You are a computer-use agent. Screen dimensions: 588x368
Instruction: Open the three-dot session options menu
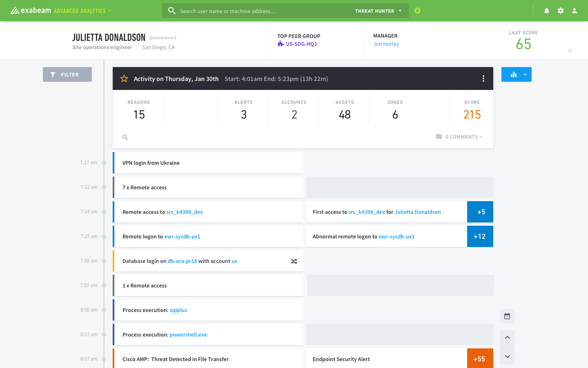point(483,79)
